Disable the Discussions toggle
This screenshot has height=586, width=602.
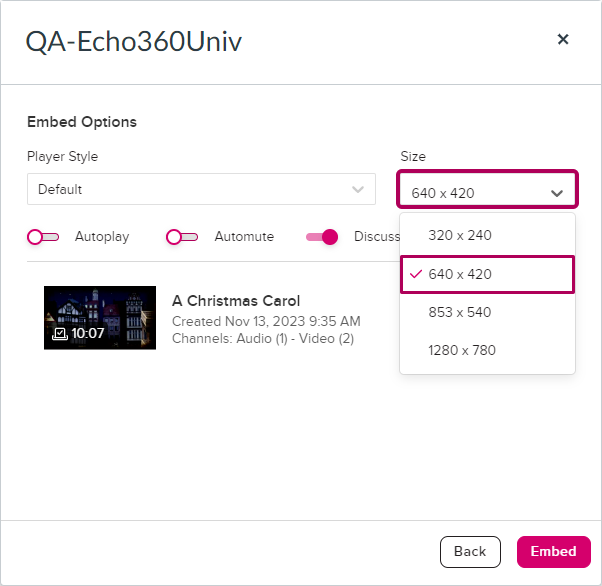[322, 237]
